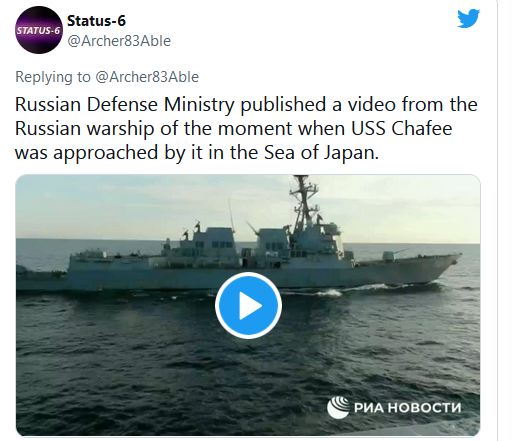This screenshot has height=441, width=519.
Task: Click the Status-6 display name
Action: [x=96, y=21]
